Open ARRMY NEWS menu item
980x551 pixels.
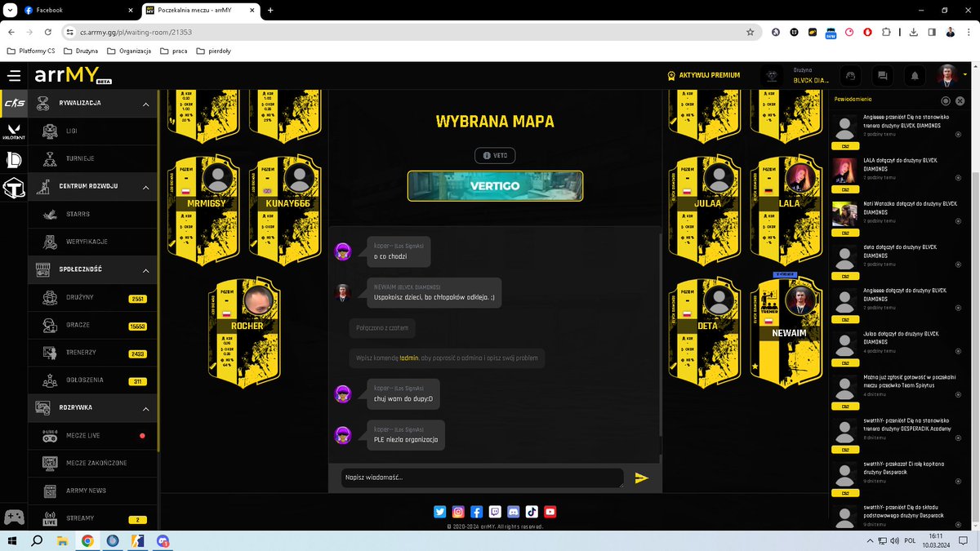point(91,491)
